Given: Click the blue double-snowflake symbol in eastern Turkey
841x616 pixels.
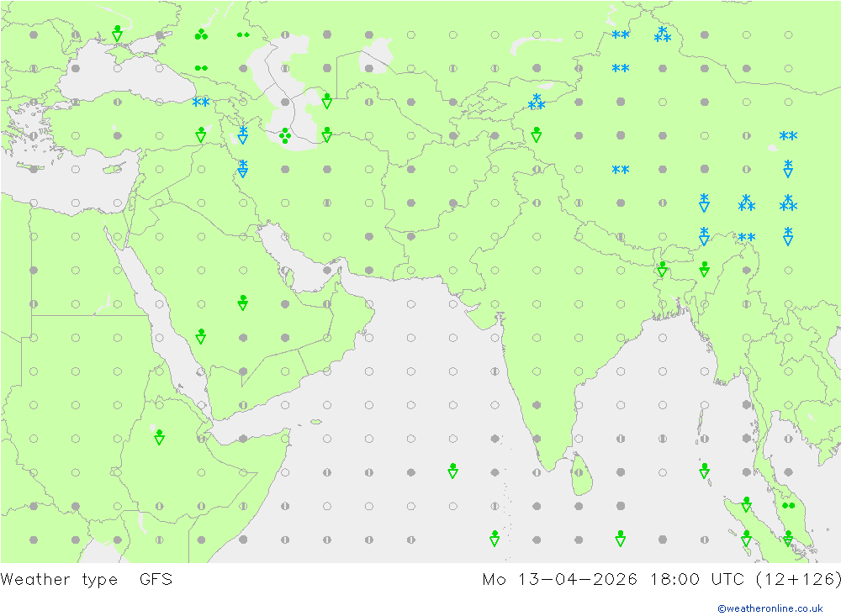Looking at the screenshot, I should coord(201,102).
